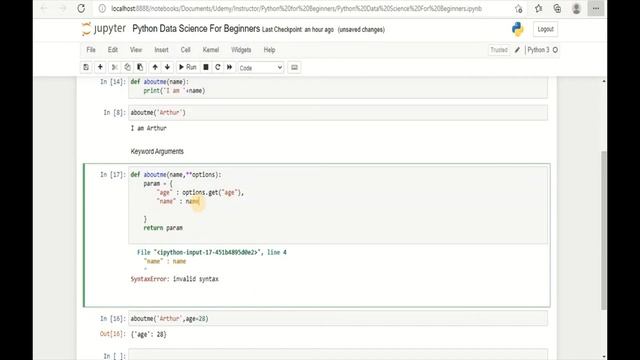Screen dimensions: 640x360
Task: Select cell aboutme('Arthur',age=28)
Action: (x=338, y=318)
